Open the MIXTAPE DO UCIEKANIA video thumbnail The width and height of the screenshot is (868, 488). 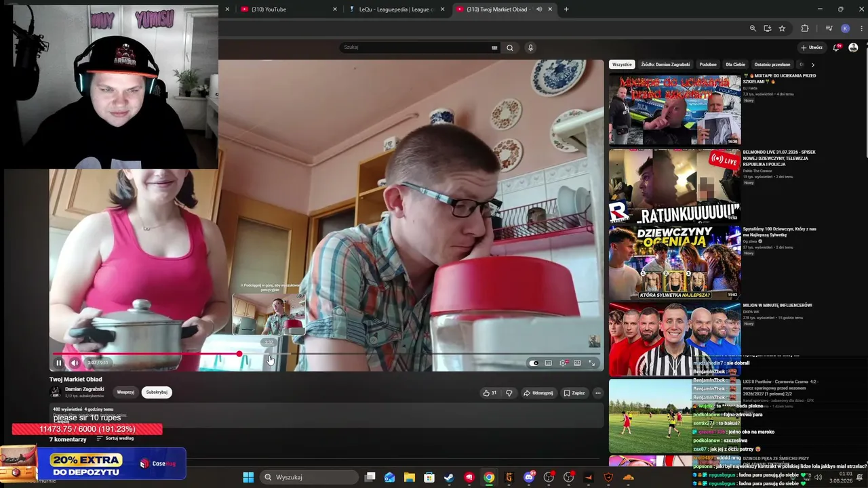tap(675, 110)
